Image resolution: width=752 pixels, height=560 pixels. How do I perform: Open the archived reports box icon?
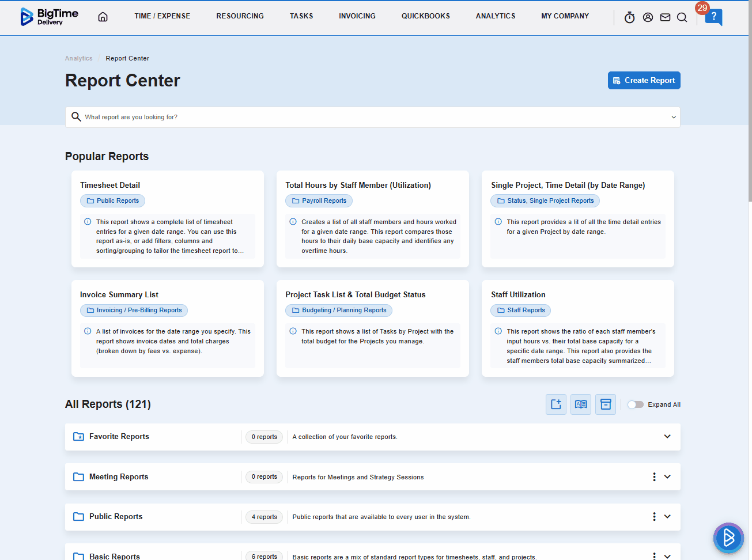(605, 404)
